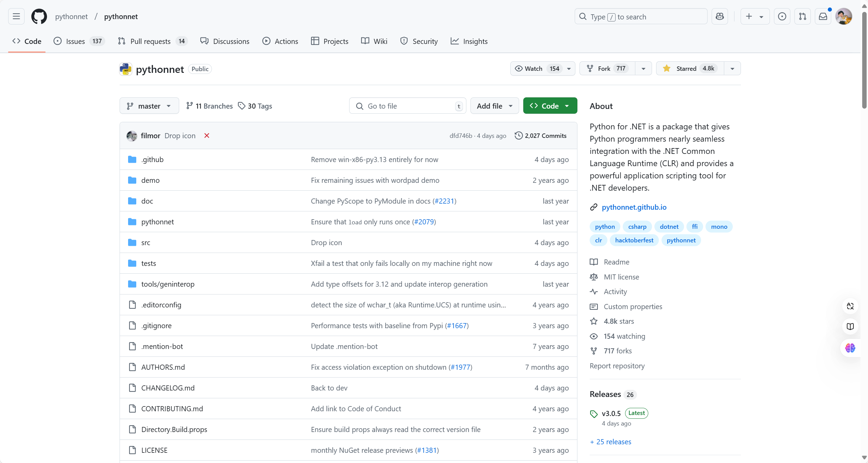Open the issues icon in header
Screen dimensions: 868x463
(782, 16)
